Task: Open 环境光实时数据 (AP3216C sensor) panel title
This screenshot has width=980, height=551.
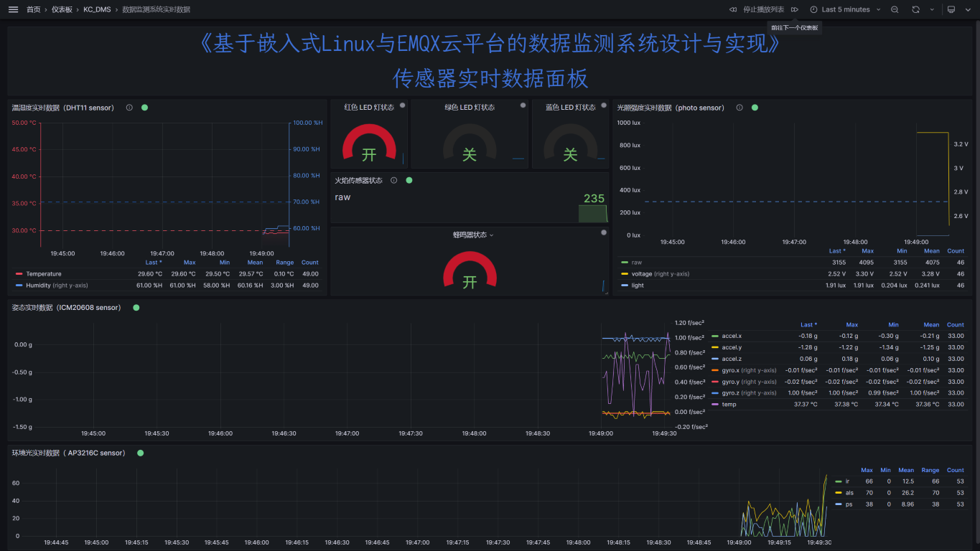Action: [x=68, y=453]
